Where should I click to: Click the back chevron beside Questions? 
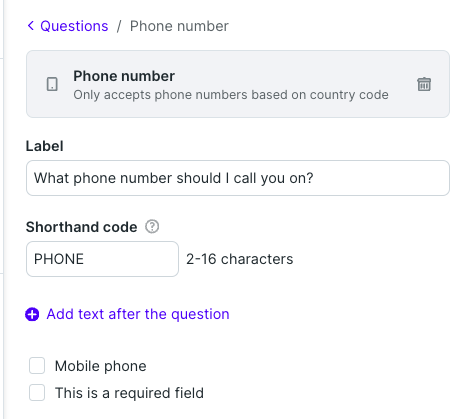pyautogui.click(x=31, y=26)
